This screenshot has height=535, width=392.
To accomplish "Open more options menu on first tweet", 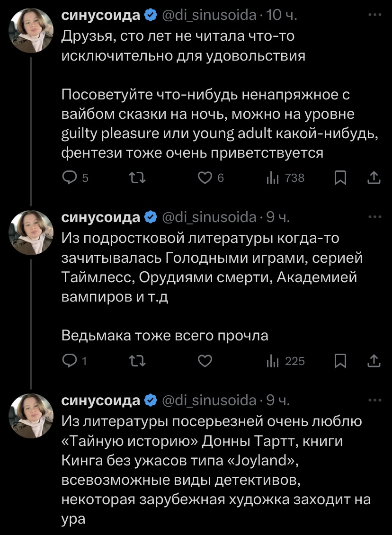I will (374, 15).
